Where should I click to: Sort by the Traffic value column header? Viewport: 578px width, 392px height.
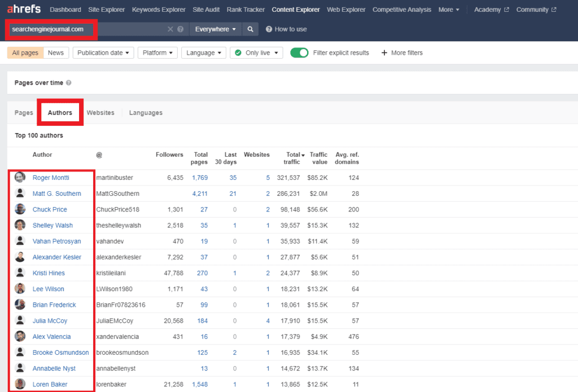[318, 158]
